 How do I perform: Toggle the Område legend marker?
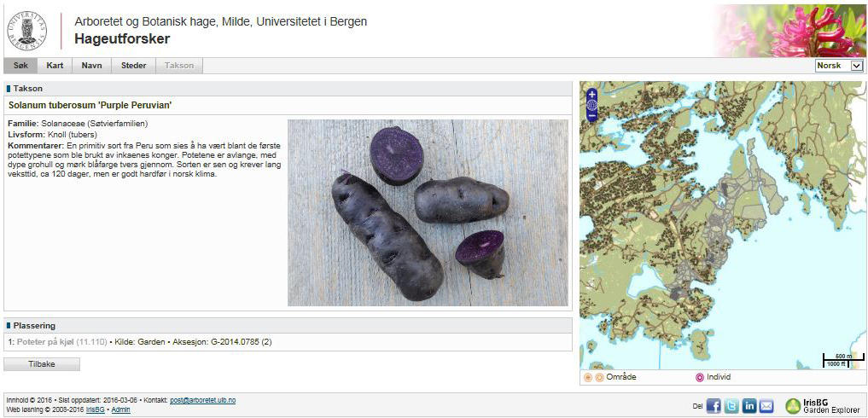(593, 378)
